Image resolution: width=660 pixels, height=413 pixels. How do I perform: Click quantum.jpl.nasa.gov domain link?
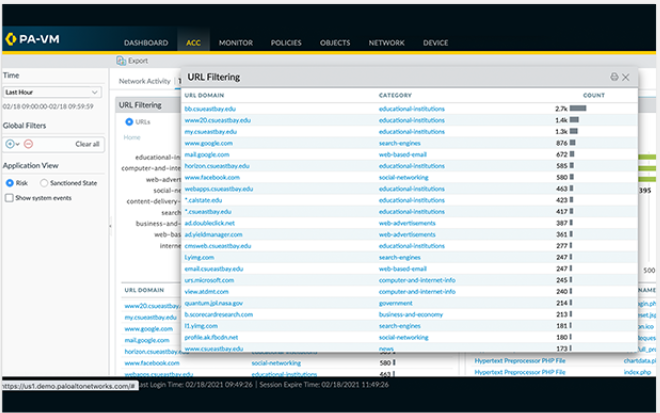(x=214, y=303)
